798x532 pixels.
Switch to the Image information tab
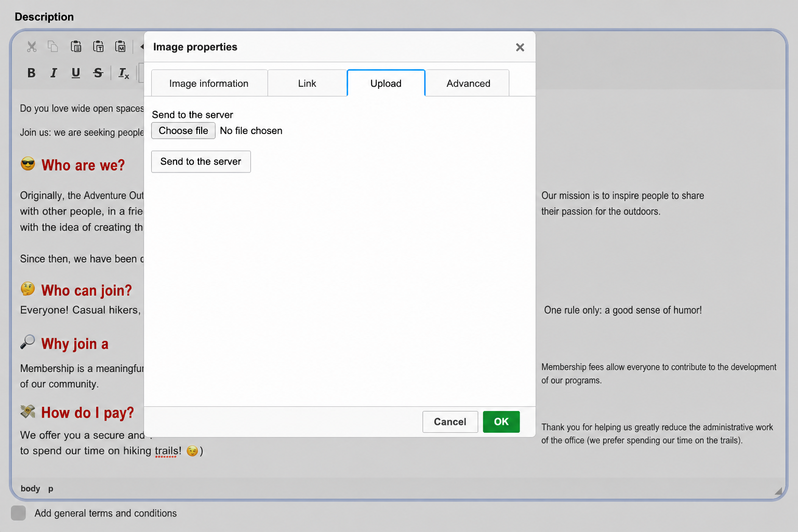[209, 83]
